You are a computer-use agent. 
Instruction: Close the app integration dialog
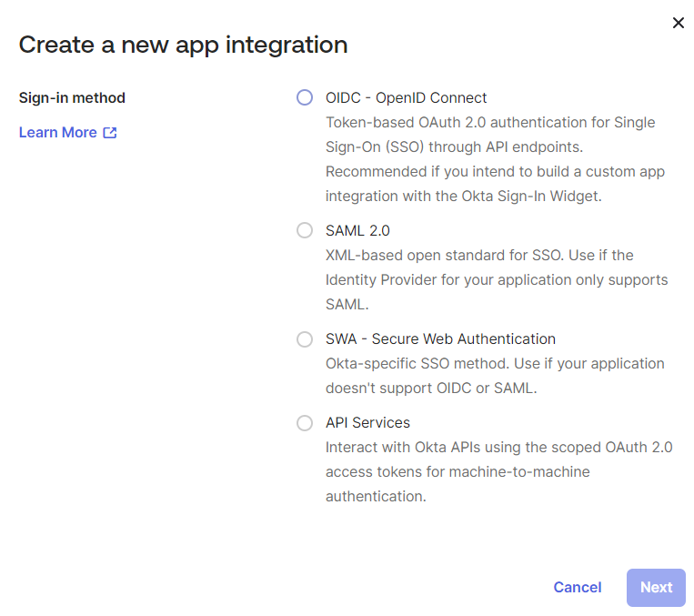pos(678,23)
